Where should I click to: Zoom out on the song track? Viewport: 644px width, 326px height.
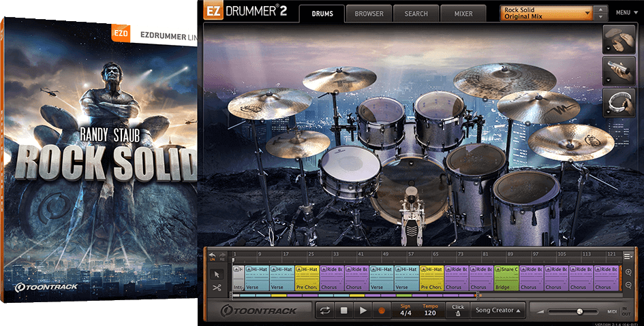628,285
